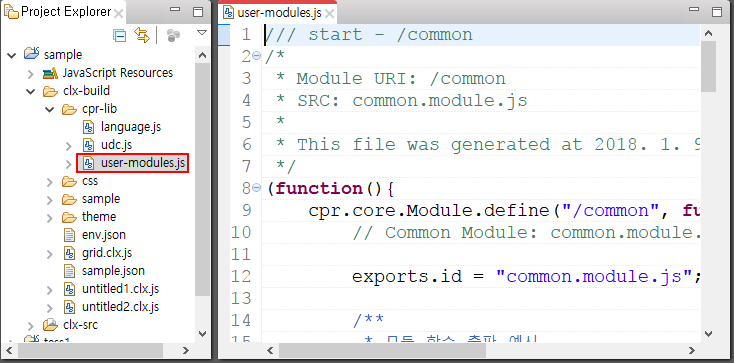Expand JavaScript Resources node
The image size is (734, 363).
pyautogui.click(x=31, y=74)
